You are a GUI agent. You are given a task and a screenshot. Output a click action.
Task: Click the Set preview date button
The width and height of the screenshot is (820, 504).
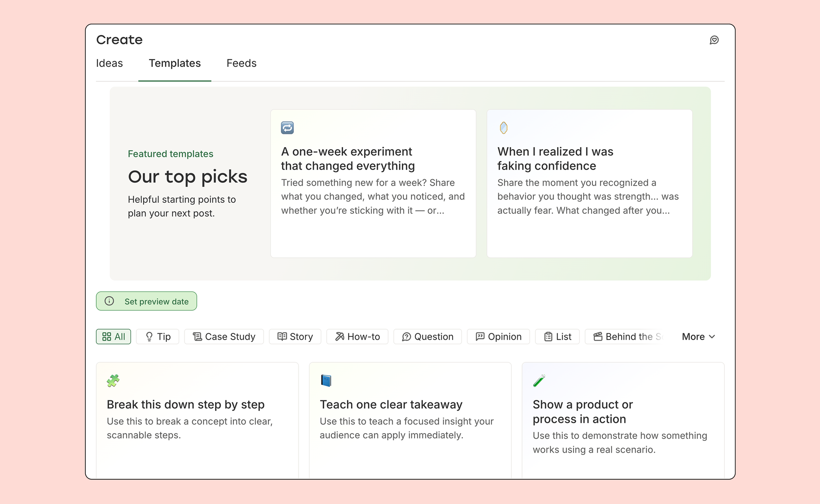click(x=146, y=301)
